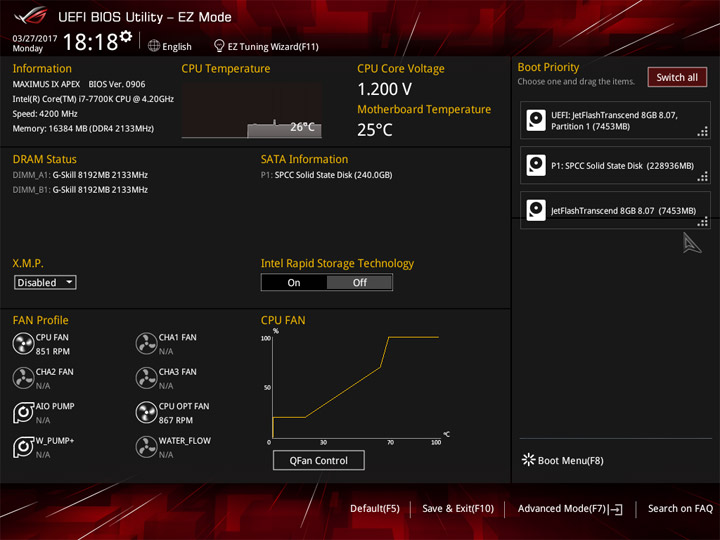Select the W_PUMP+ icon
The image size is (720, 540).
[23, 447]
